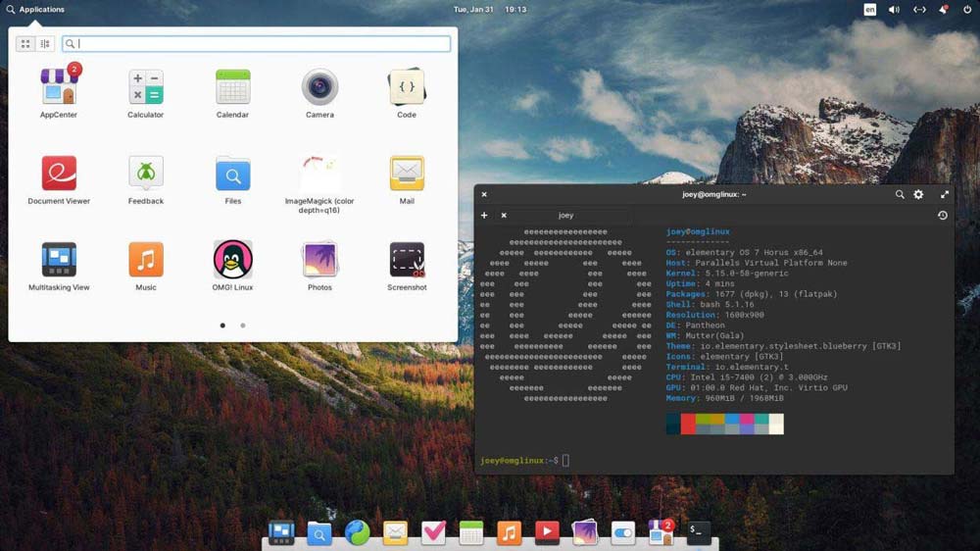Open Tasks from the dock
980x551 pixels.
pyautogui.click(x=433, y=533)
